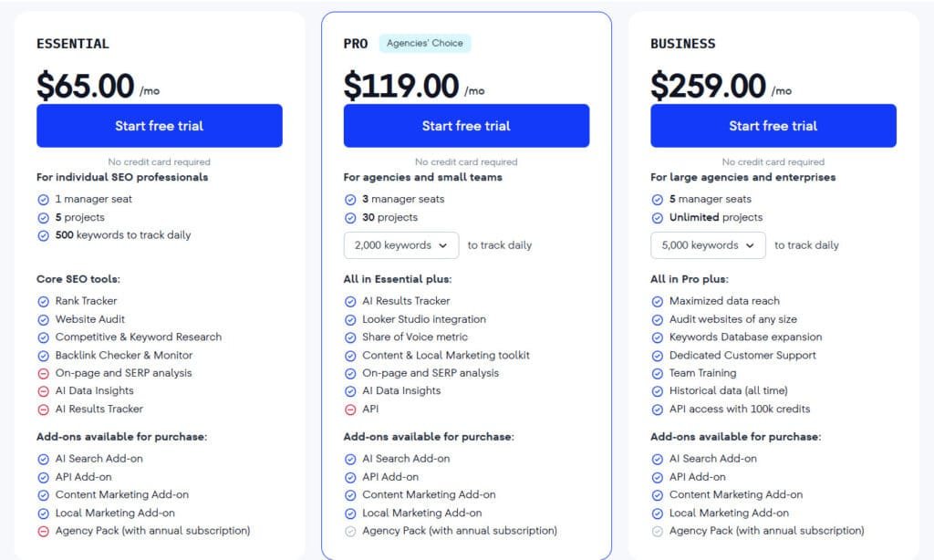Viewport: 934px width, 560px height.
Task: Click the check icon beside Rank Tracker
Action: (x=43, y=301)
